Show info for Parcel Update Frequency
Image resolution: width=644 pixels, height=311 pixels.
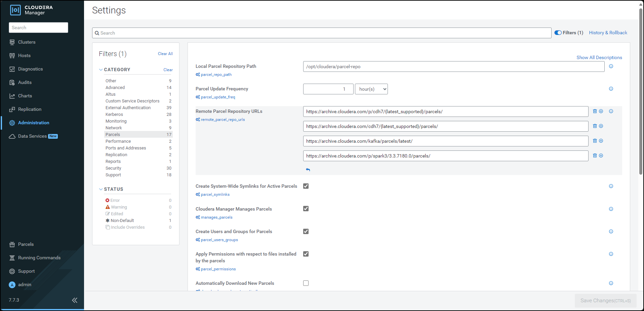tap(611, 89)
